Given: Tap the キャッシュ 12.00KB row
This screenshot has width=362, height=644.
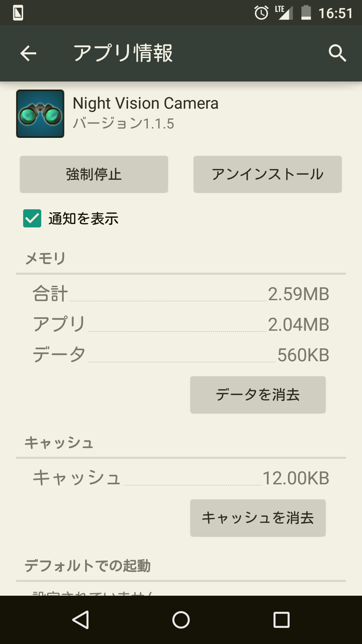Looking at the screenshot, I should coord(181,478).
